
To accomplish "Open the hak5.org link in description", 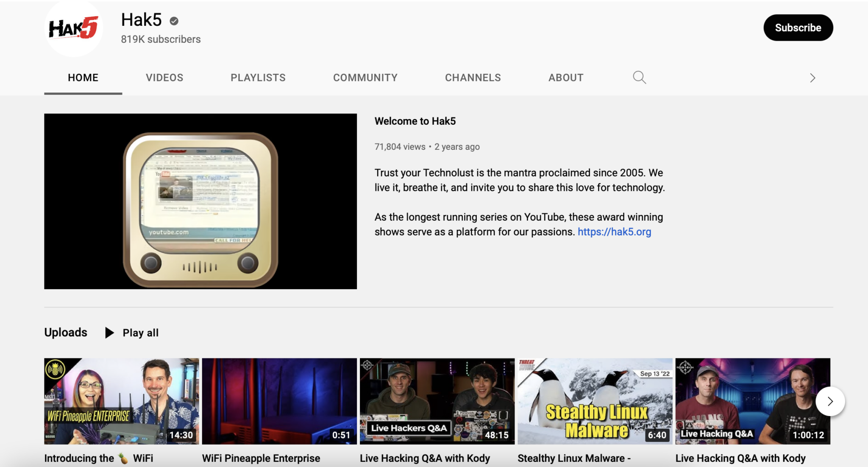I will click(615, 231).
